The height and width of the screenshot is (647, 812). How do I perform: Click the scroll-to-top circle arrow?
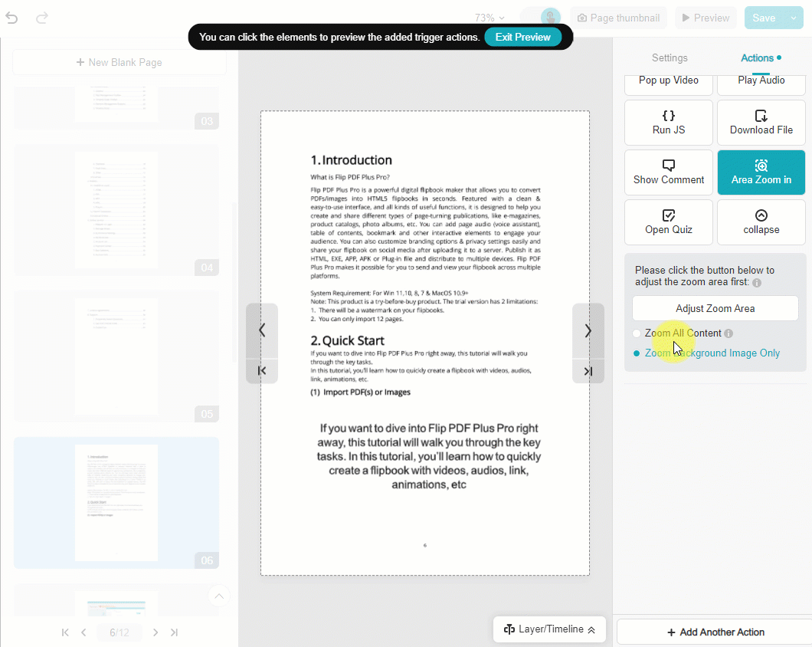(x=219, y=596)
